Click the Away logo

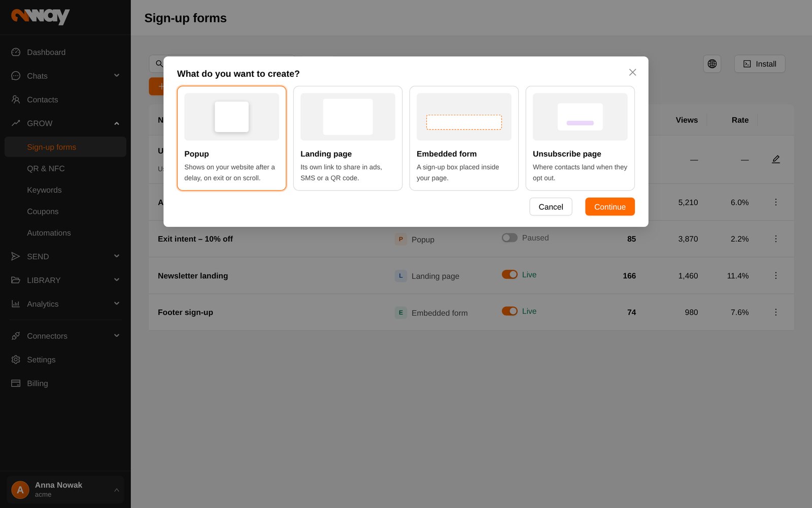41,16
